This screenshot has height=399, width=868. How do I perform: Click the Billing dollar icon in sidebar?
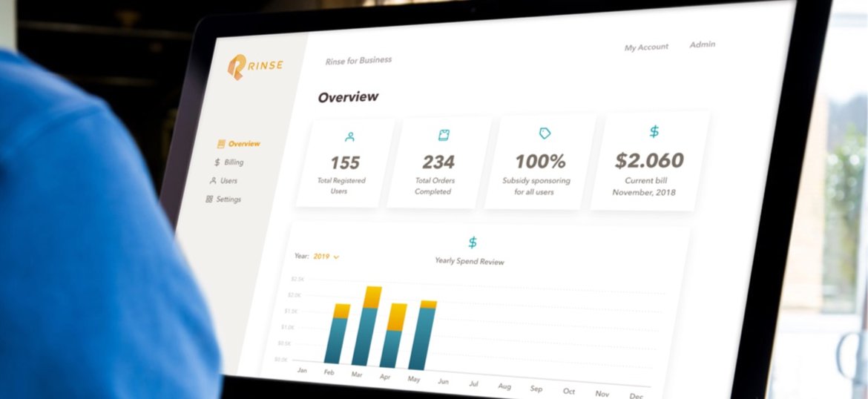pyautogui.click(x=217, y=162)
